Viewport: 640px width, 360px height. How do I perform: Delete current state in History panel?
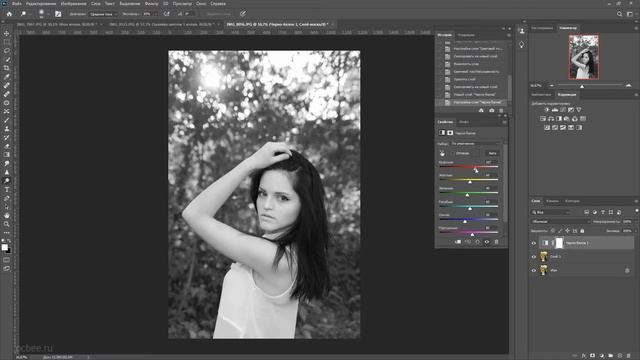point(501,111)
